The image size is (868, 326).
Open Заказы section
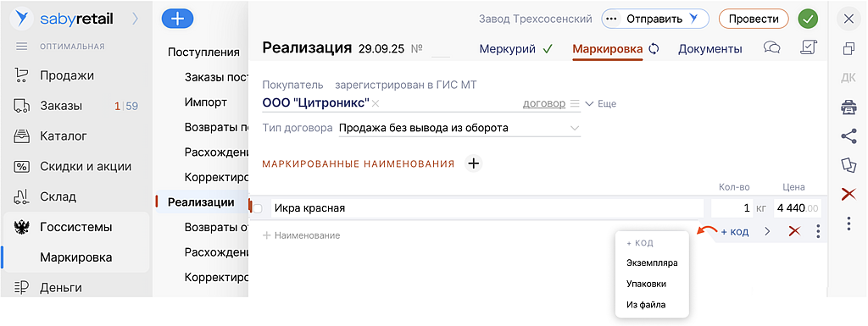(x=61, y=106)
